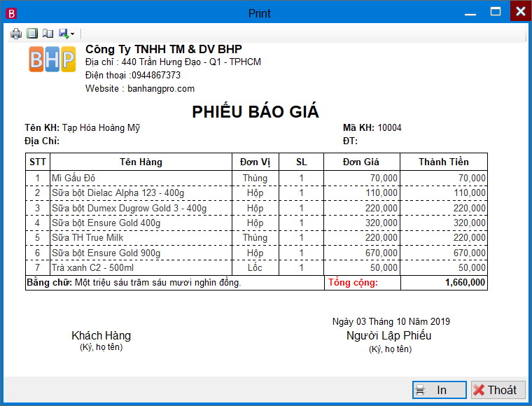Click the Thoát exit button
Viewport: 532px width, 406px height.
tap(498, 390)
